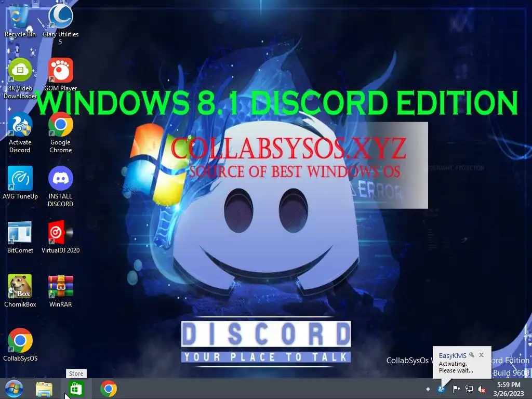Image resolution: width=532 pixels, height=399 pixels.
Task: Open the Recycle Bin desktop icon
Action: [20, 20]
